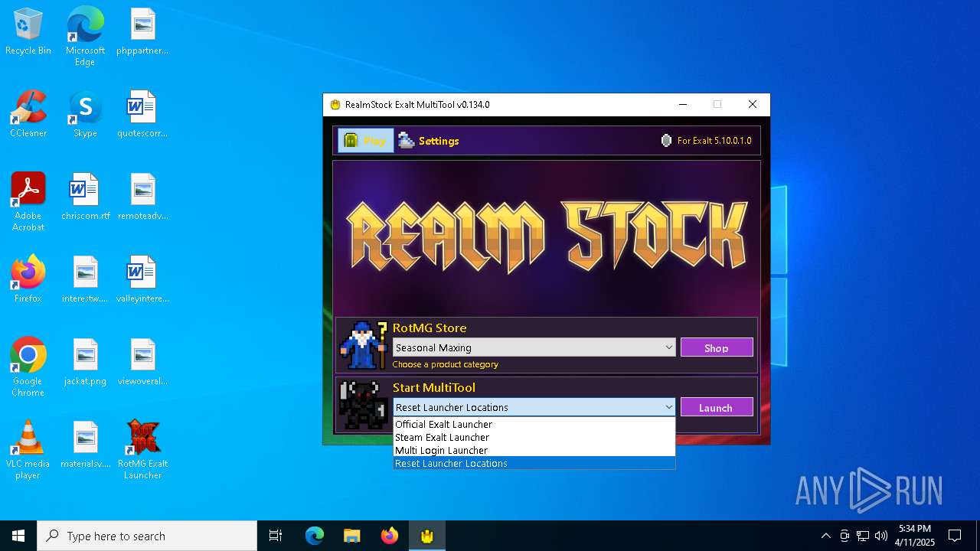Viewport: 980px width, 551px height.
Task: Click the RealmStock title bar crown icon
Action: (x=335, y=105)
